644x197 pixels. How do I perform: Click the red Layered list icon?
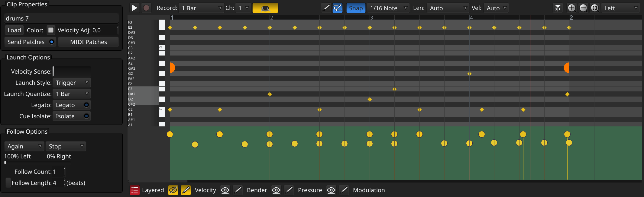(134, 190)
